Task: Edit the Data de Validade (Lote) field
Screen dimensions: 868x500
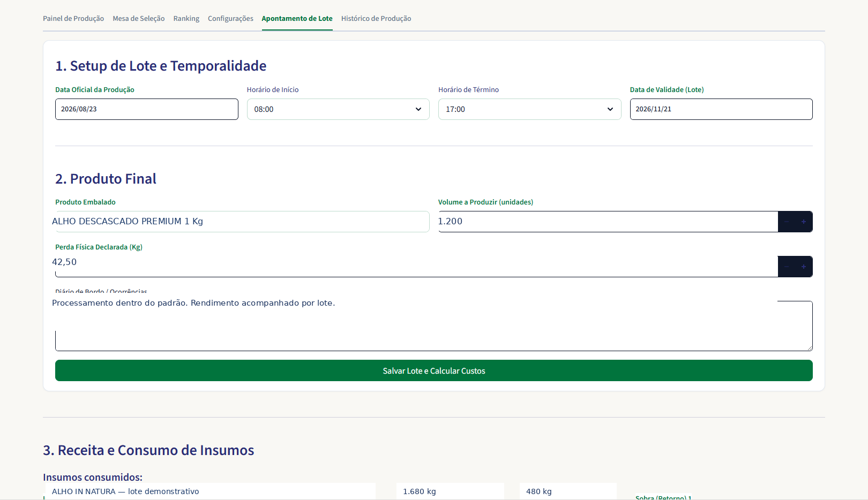Action: click(721, 109)
